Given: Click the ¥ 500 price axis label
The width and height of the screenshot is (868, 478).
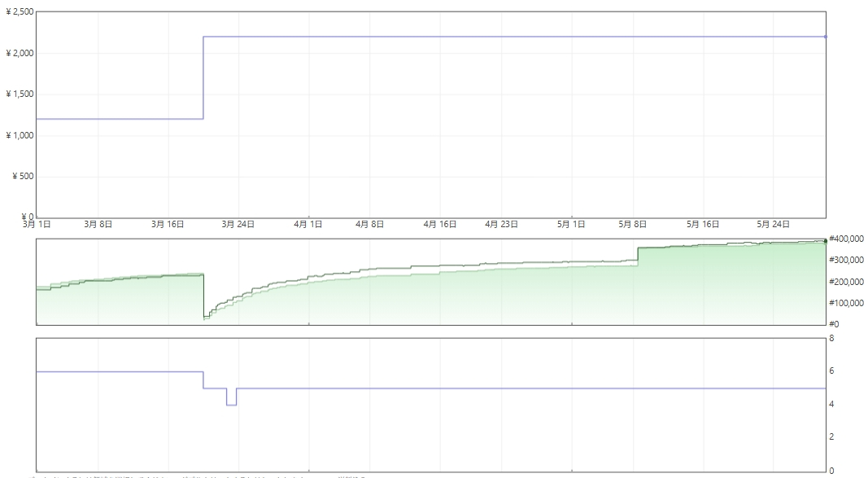Looking at the screenshot, I should coord(23,176).
